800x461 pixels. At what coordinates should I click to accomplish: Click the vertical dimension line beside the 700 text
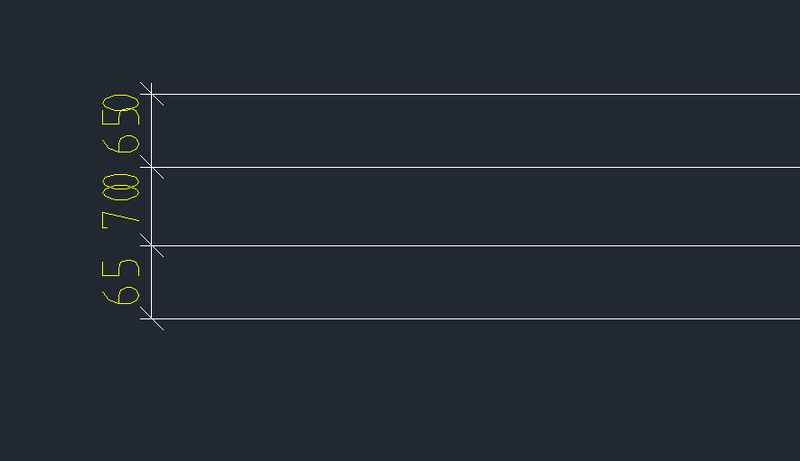tap(151, 206)
